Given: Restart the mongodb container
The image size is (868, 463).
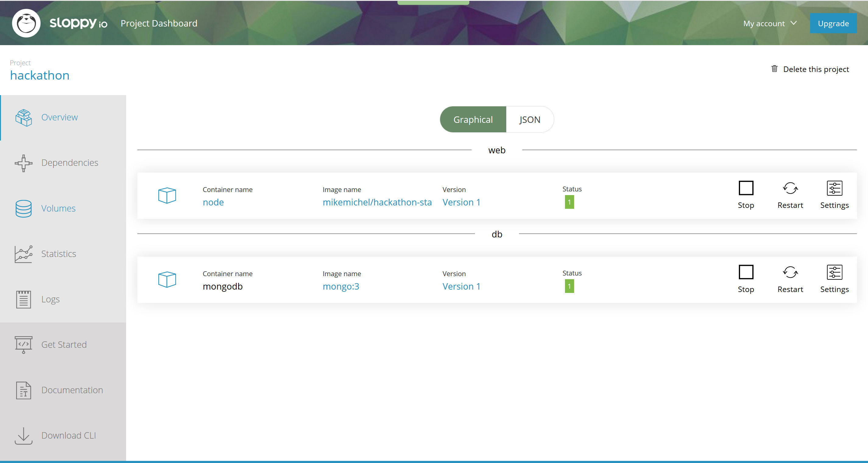Looking at the screenshot, I should click(791, 279).
